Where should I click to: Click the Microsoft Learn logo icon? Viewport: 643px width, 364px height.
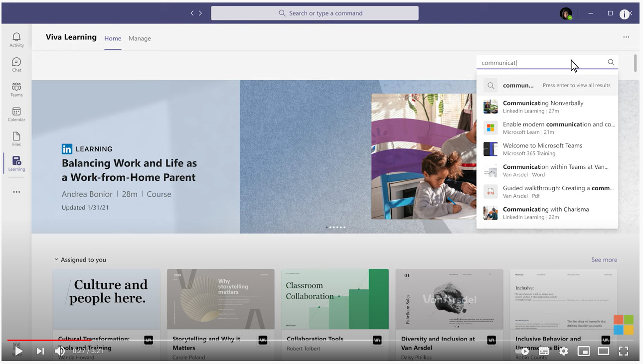pos(490,128)
